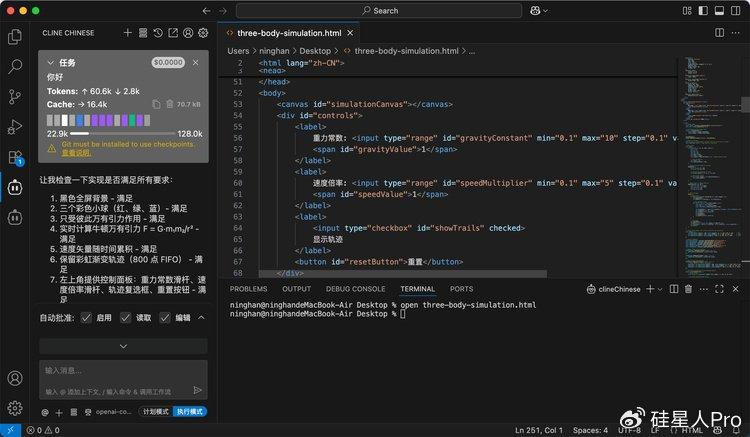Click Desktop in the breadcrumb path

click(315, 51)
